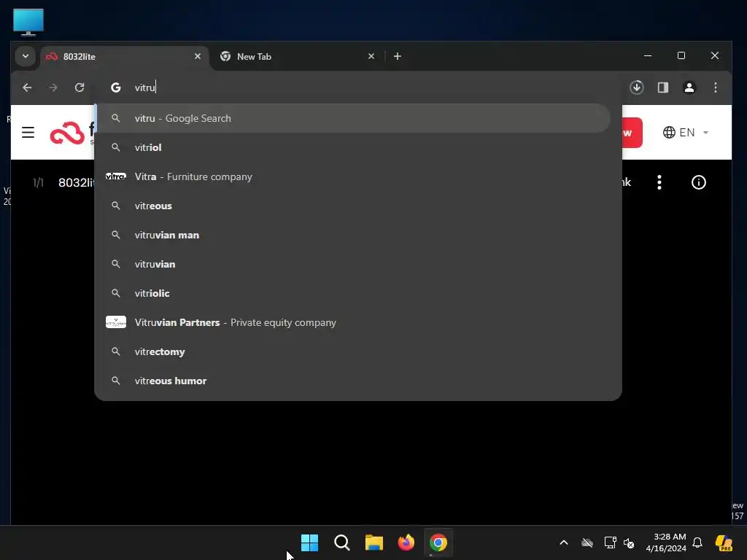747x560 pixels.
Task: Click the red cloud site logo
Action: pyautogui.click(x=67, y=133)
